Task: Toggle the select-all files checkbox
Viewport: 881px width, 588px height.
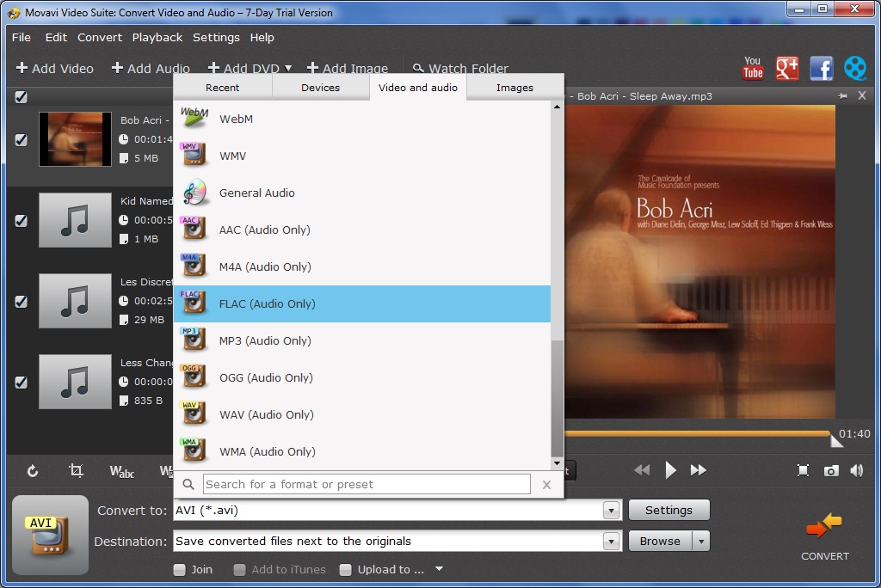Action: (21, 96)
